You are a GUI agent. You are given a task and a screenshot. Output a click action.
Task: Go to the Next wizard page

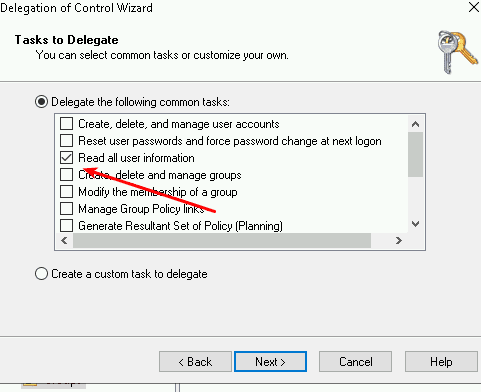click(x=270, y=361)
